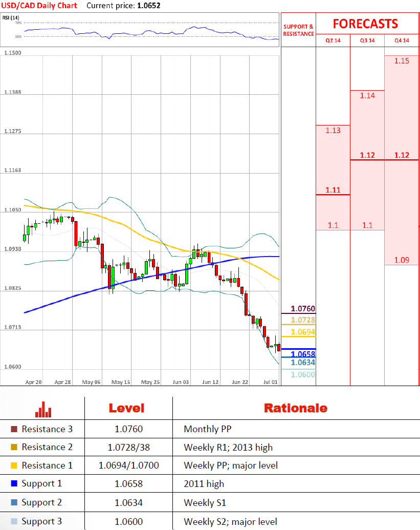Click the Rationale table column header
Screen dimensions: 420x530
(x=296, y=408)
